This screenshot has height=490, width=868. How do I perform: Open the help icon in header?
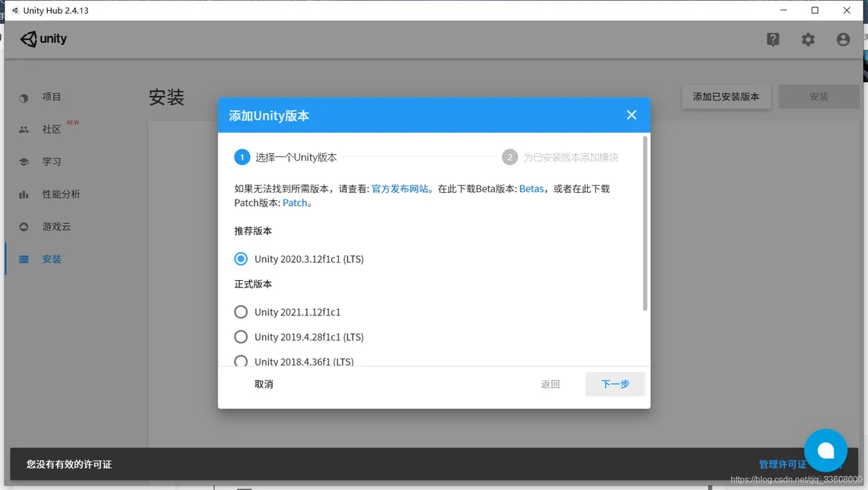773,40
